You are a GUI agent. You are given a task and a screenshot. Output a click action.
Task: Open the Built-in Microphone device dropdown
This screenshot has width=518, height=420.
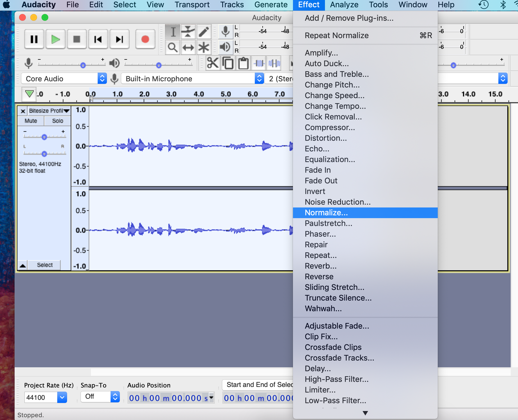coord(192,79)
